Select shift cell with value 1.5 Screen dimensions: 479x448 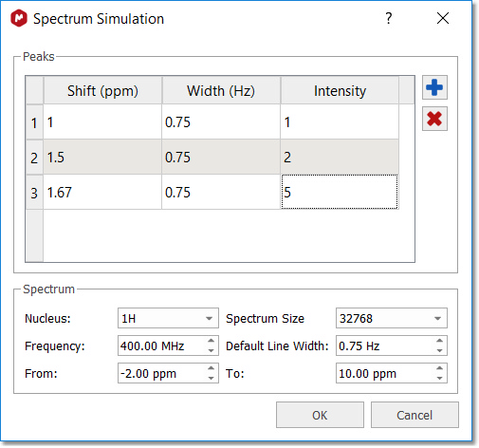click(x=102, y=158)
